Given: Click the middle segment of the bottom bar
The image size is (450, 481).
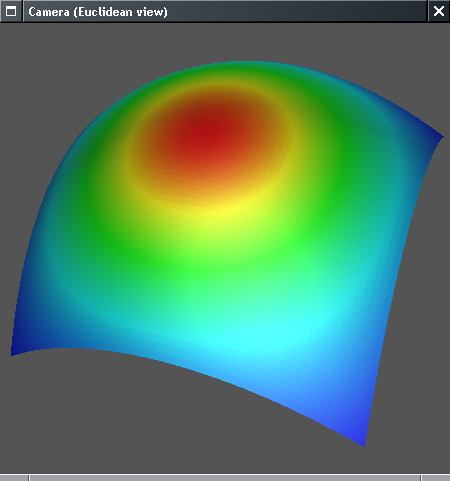Looking at the screenshot, I should [225, 478].
